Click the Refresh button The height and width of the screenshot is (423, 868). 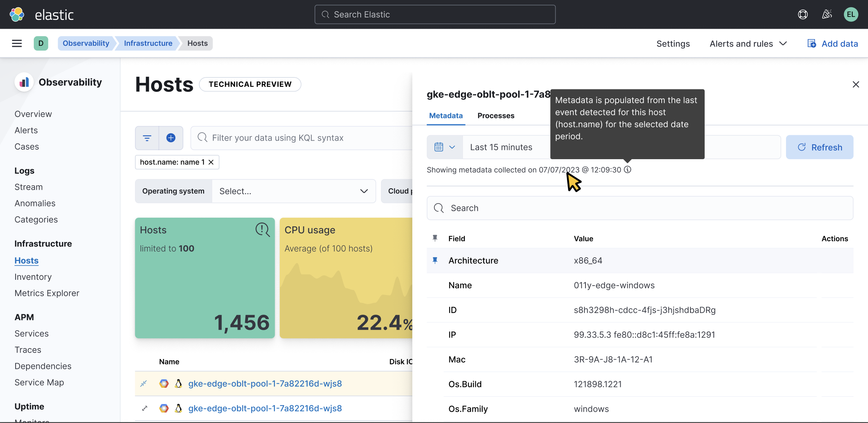point(820,147)
